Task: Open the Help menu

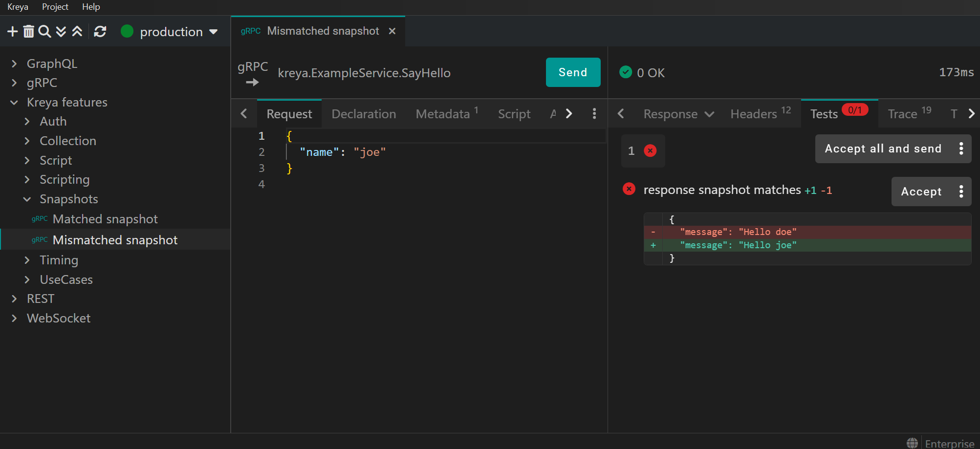Action: click(x=91, y=7)
